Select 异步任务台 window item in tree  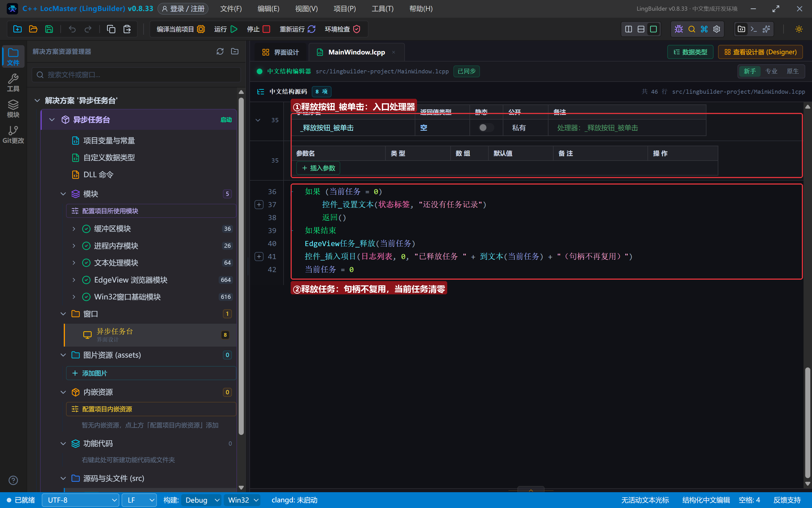150,335
